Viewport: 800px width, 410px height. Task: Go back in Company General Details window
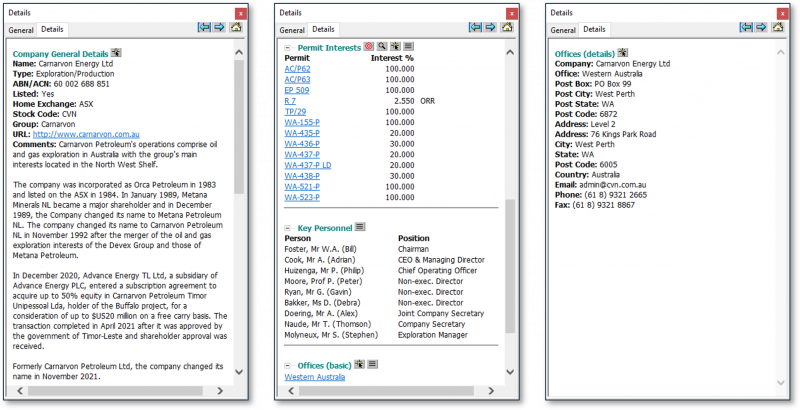[x=204, y=27]
